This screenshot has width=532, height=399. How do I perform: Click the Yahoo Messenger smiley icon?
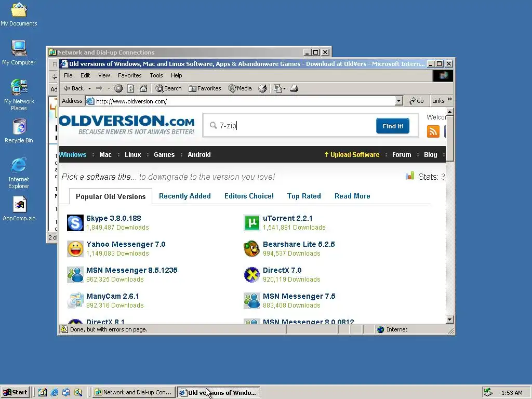coord(75,249)
